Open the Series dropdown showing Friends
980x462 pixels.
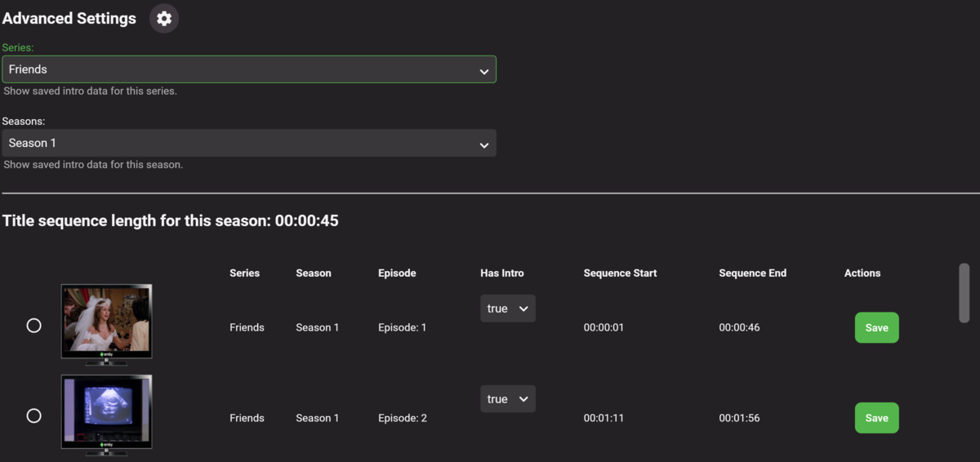[x=249, y=69]
